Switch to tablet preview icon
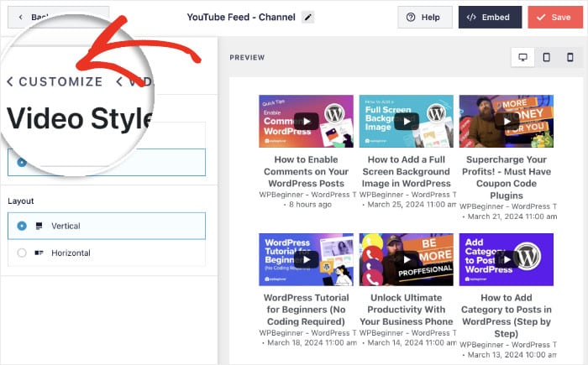This screenshot has width=588, height=365. (x=546, y=57)
